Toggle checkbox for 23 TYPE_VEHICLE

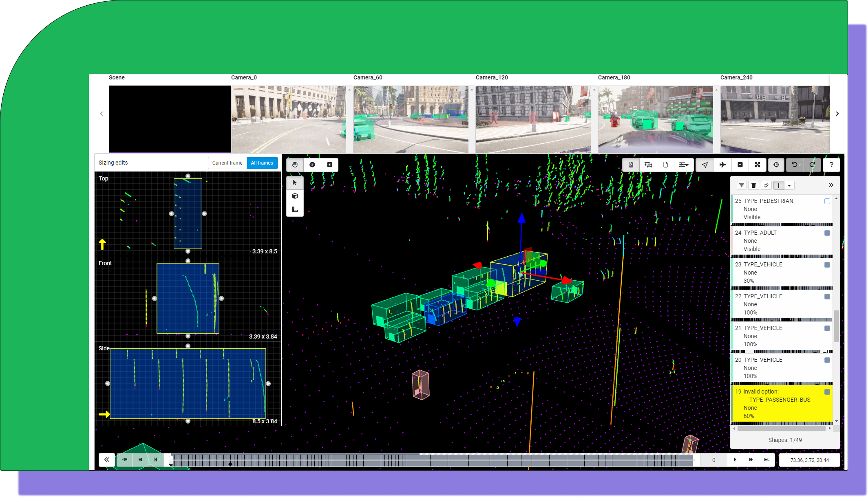pyautogui.click(x=827, y=265)
